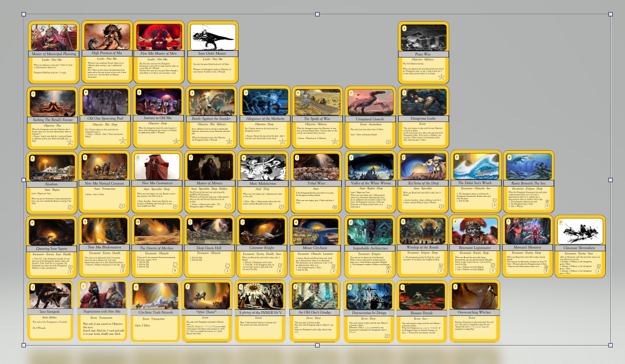Pick the Ka'Arnas of the Deep card
The image size is (625, 364).
click(x=423, y=183)
